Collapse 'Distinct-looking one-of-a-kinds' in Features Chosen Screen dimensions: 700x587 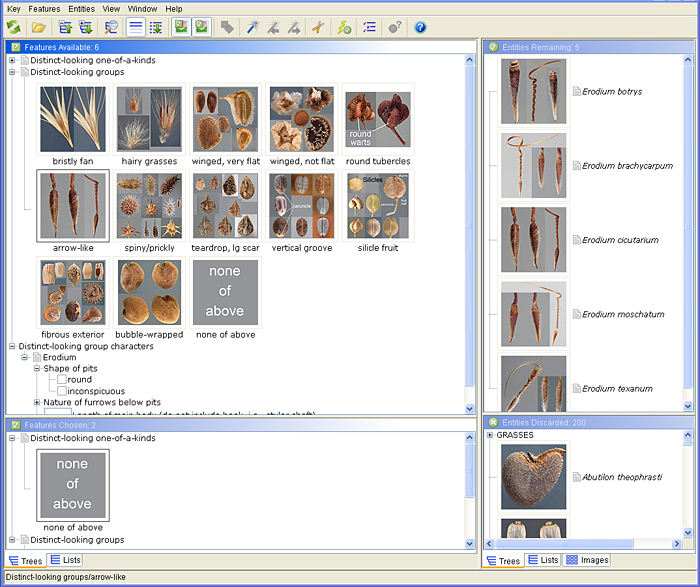pos(12,438)
